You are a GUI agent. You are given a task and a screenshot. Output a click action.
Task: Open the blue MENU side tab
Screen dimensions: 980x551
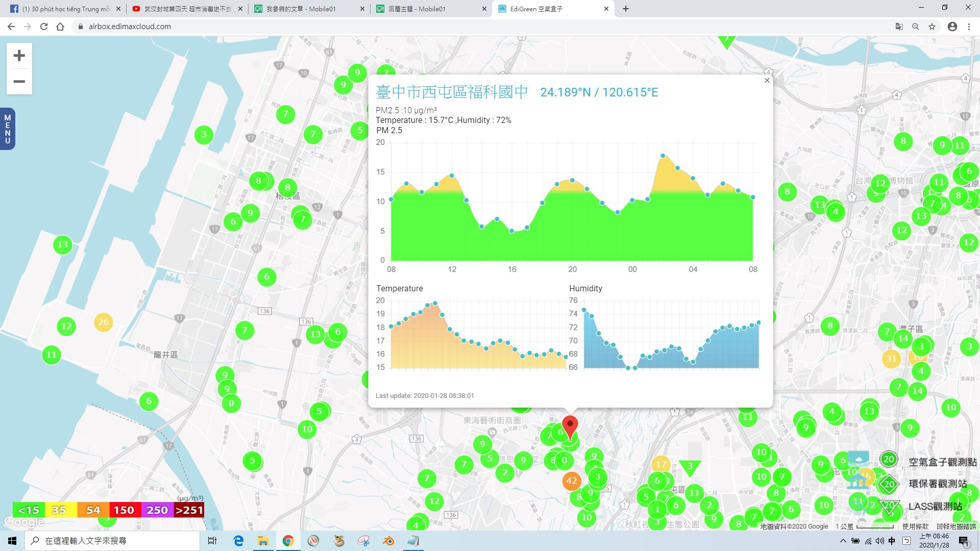7,129
